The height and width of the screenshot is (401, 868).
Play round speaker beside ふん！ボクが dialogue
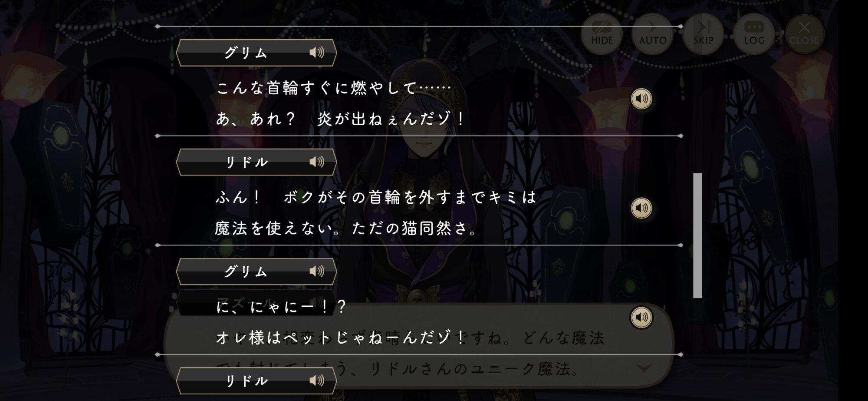click(641, 208)
